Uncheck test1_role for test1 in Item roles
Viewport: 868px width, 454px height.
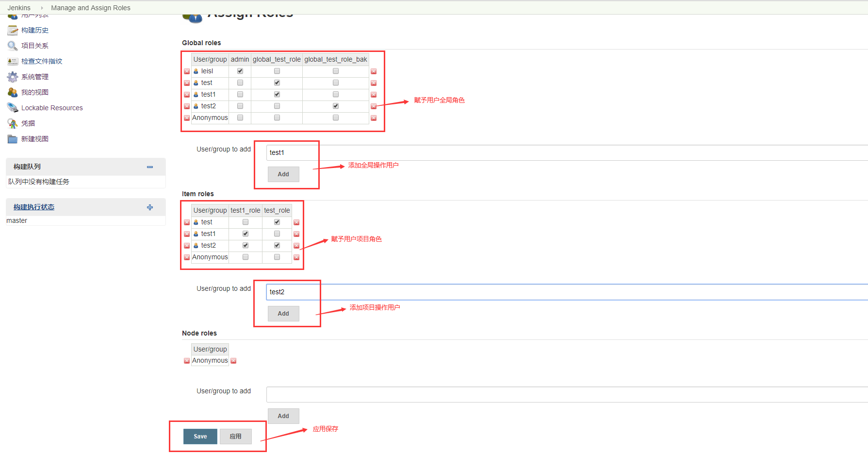point(246,234)
